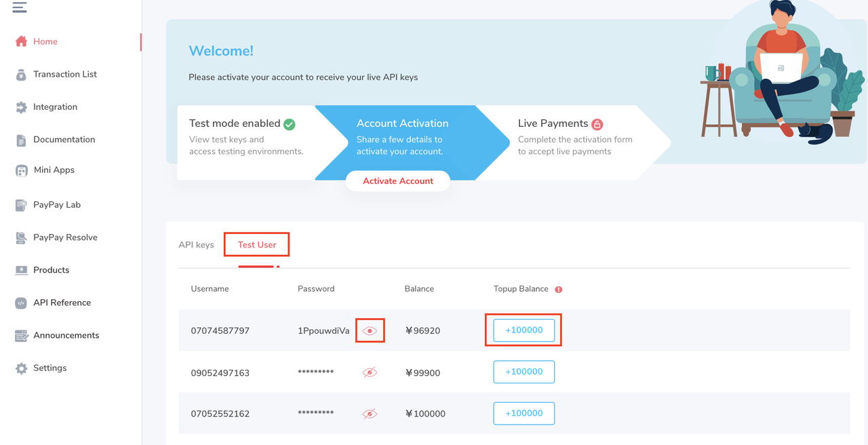Switch to the API keys tab
This screenshot has height=445, width=868.
[196, 245]
